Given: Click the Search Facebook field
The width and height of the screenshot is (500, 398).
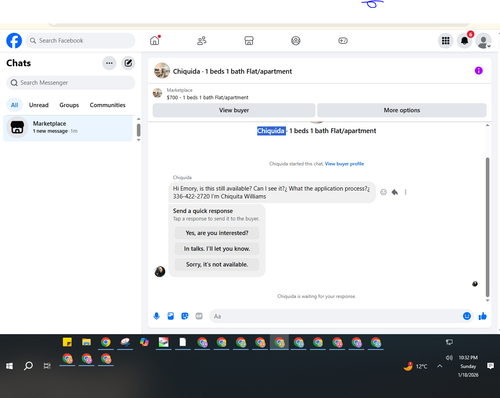Looking at the screenshot, I should 80,41.
